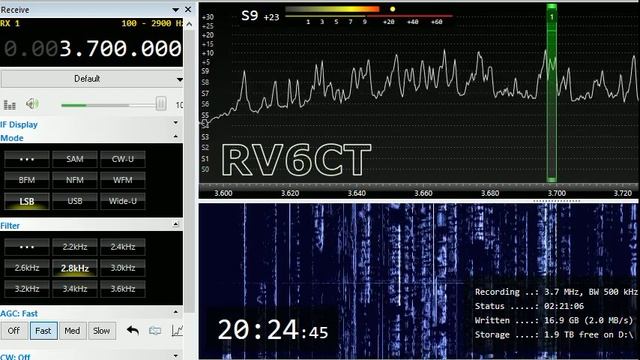
Task: Click the Storage 1.9 TB free line
Action: click(554, 335)
